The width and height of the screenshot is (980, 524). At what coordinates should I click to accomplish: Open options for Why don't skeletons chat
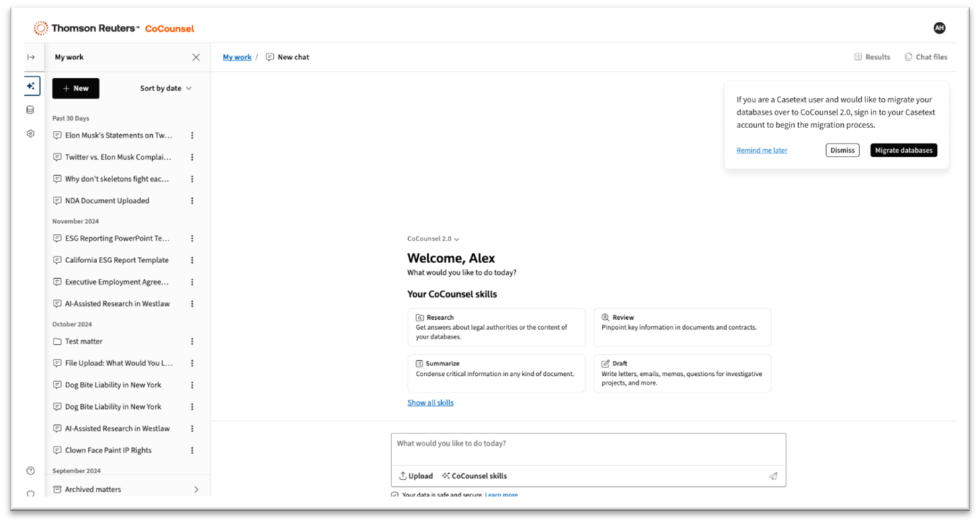point(192,179)
